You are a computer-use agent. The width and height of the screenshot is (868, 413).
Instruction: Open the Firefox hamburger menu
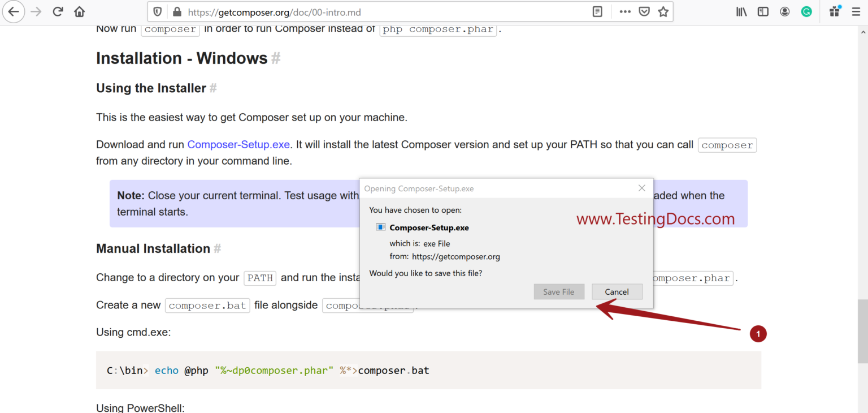point(856,11)
